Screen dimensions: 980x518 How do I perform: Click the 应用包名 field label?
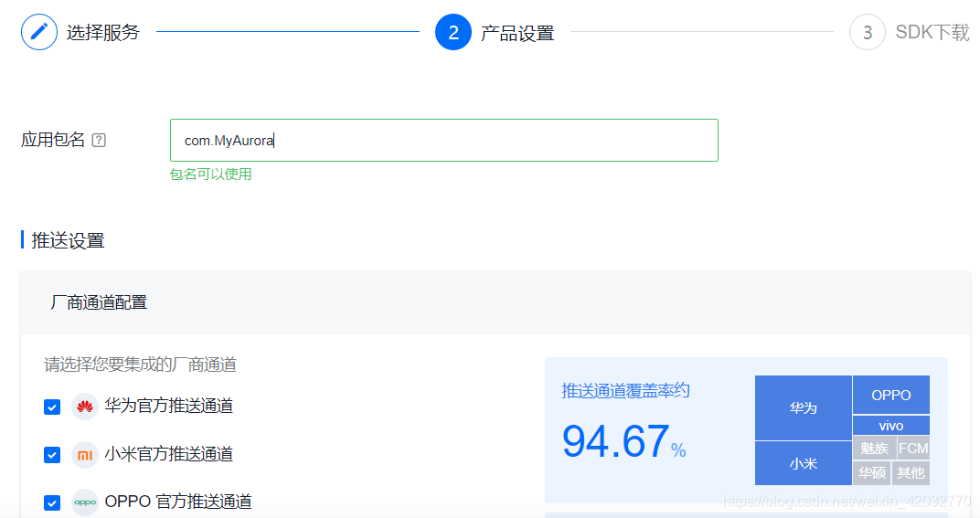[x=52, y=140]
